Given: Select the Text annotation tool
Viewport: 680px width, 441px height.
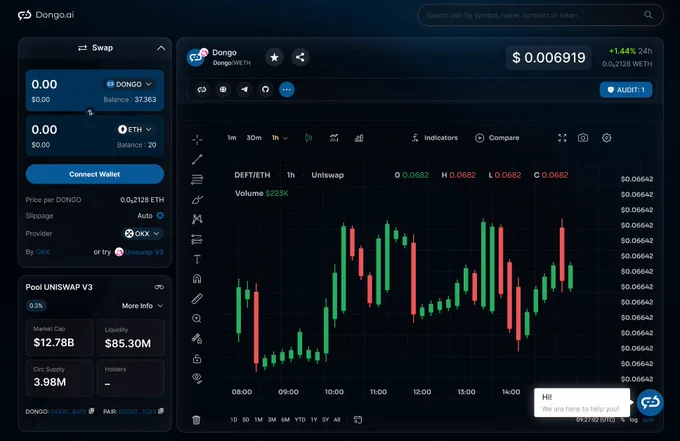Looking at the screenshot, I should (197, 259).
